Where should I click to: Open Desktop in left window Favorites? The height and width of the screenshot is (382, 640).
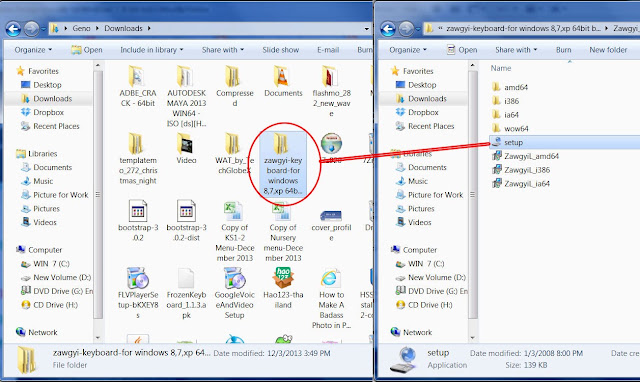41,85
